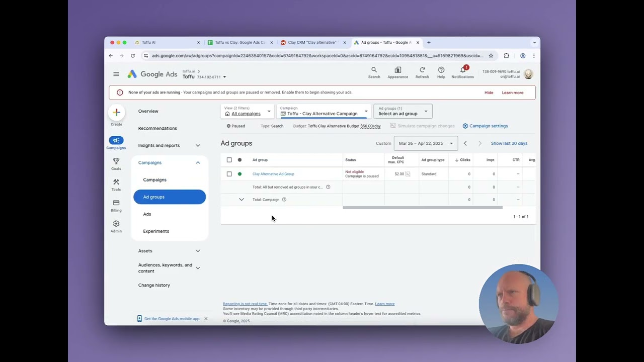Click the Toffu Clay Alternative Budget amount
This screenshot has height=362, width=644.
point(370,126)
